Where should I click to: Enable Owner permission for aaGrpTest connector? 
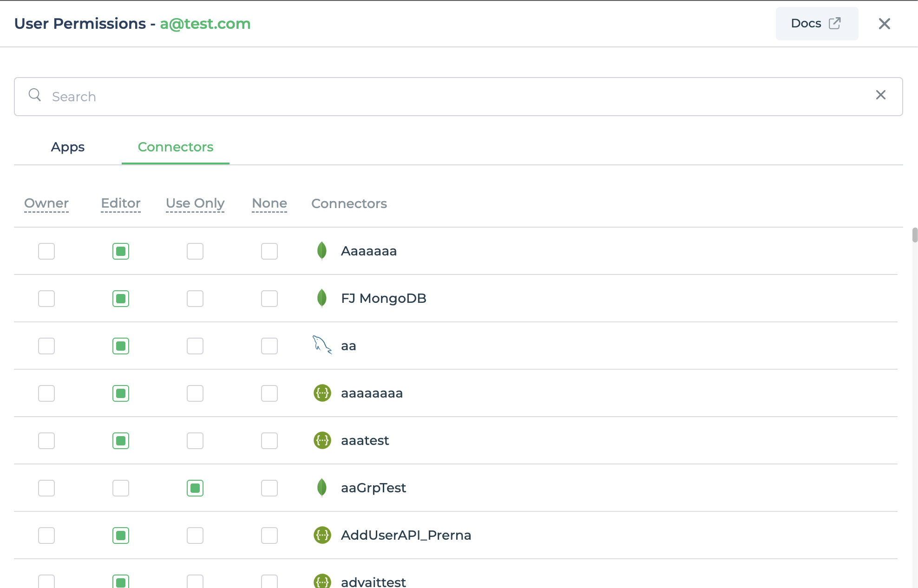tap(46, 488)
